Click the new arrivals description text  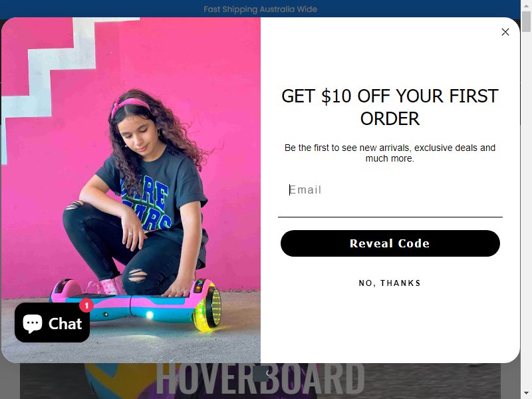pyautogui.click(x=390, y=153)
